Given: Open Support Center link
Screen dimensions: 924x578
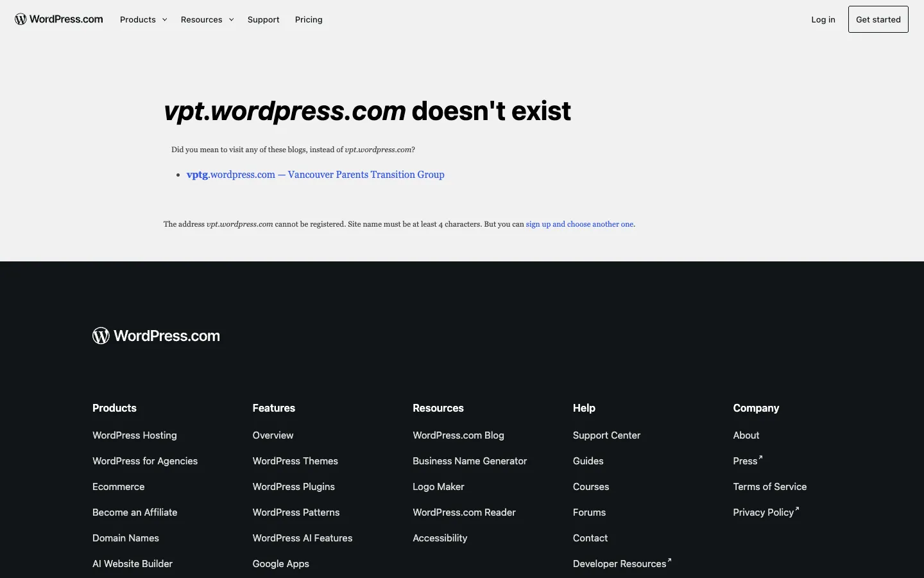Looking at the screenshot, I should click(x=607, y=435).
